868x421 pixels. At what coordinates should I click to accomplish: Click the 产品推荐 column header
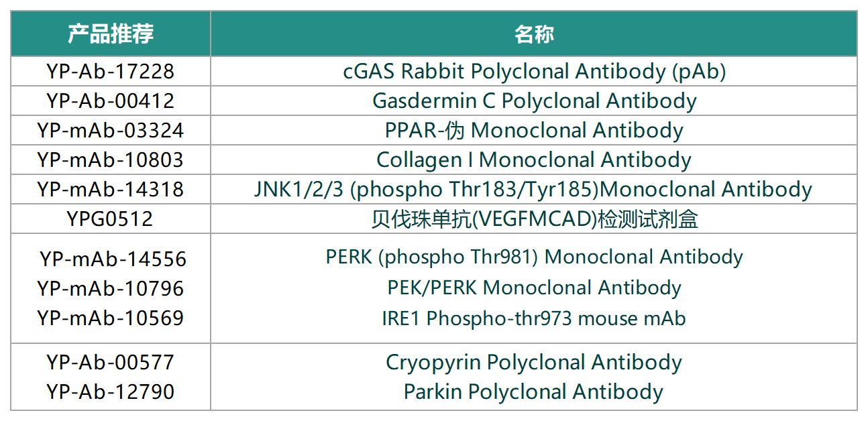coord(111,34)
